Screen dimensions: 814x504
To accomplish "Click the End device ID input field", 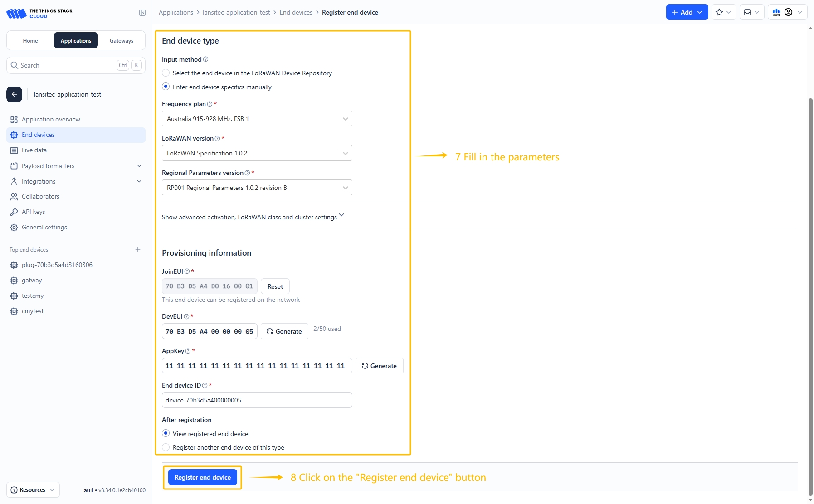I will pyautogui.click(x=257, y=400).
